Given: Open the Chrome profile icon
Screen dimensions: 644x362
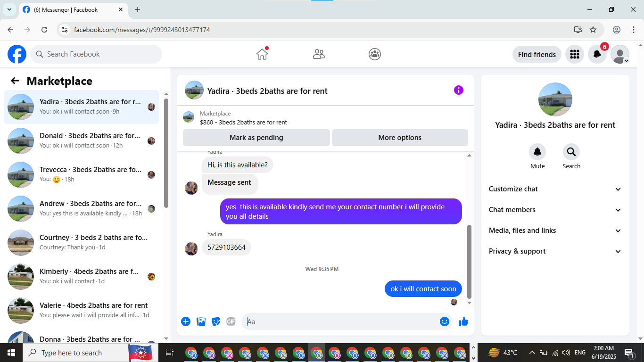Looking at the screenshot, I should pyautogui.click(x=617, y=30).
